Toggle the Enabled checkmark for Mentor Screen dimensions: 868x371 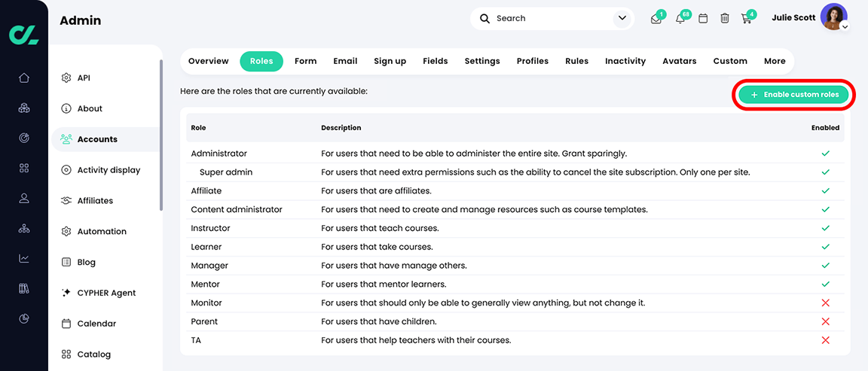click(x=825, y=284)
